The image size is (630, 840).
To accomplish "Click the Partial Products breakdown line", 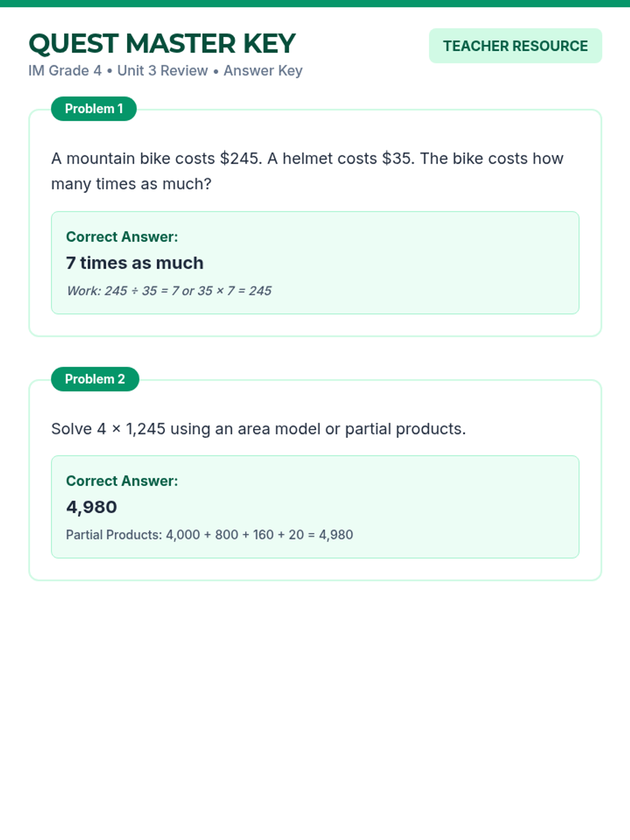I will pos(209,535).
